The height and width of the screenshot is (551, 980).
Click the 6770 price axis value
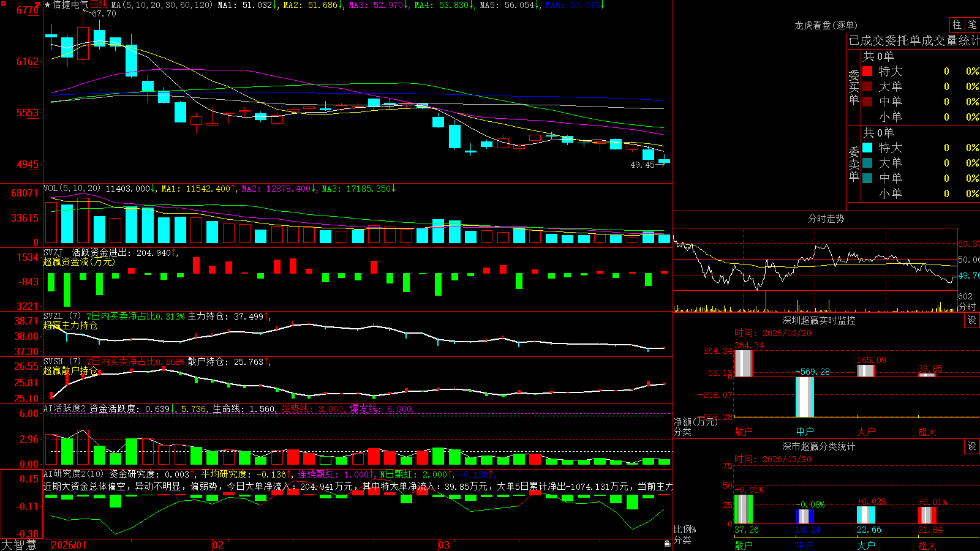28,10
